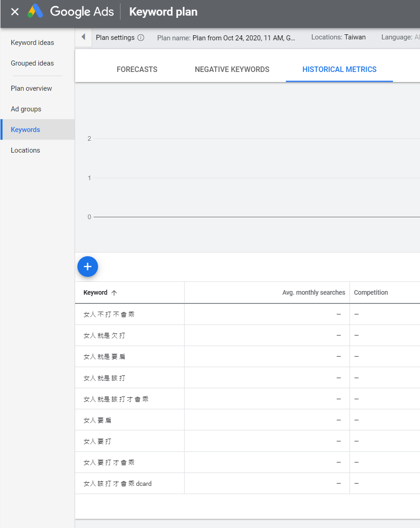Go to Grouped ideas in the sidebar
This screenshot has width=420, height=528.
click(x=32, y=63)
